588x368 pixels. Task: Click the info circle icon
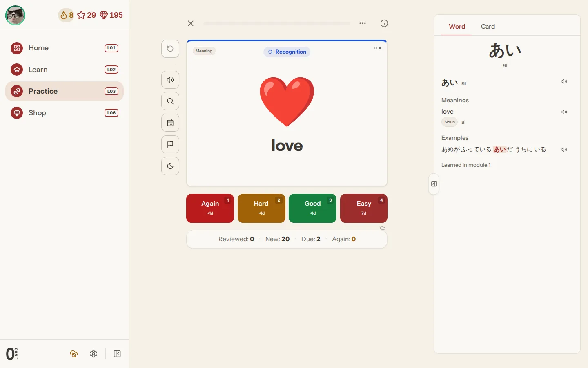point(384,23)
